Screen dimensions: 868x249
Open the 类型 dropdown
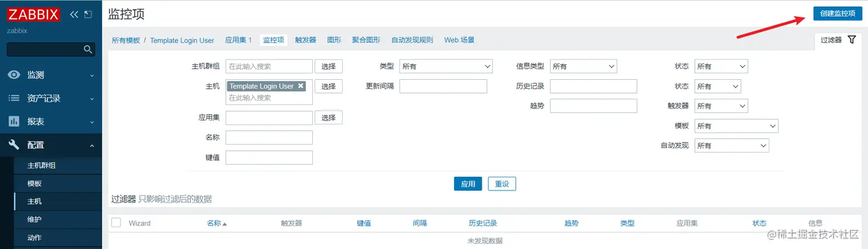click(446, 67)
